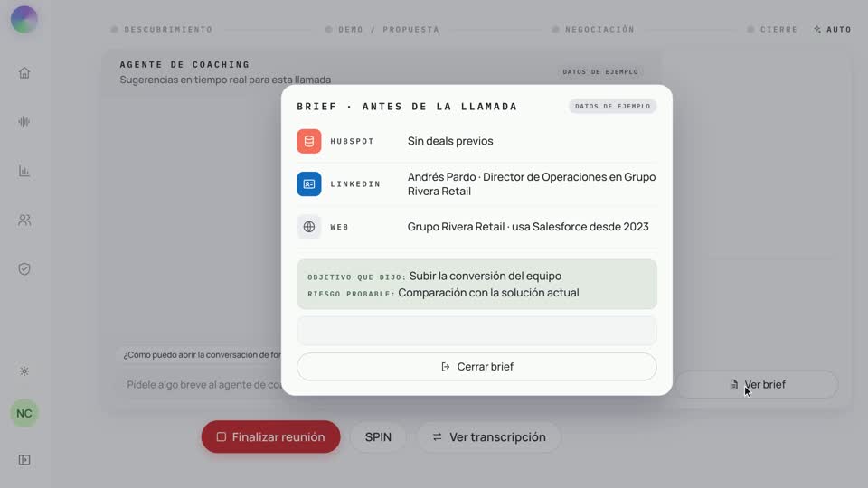Select the Demo / Propuesta stage
This screenshot has height=488, width=868.
pos(382,29)
